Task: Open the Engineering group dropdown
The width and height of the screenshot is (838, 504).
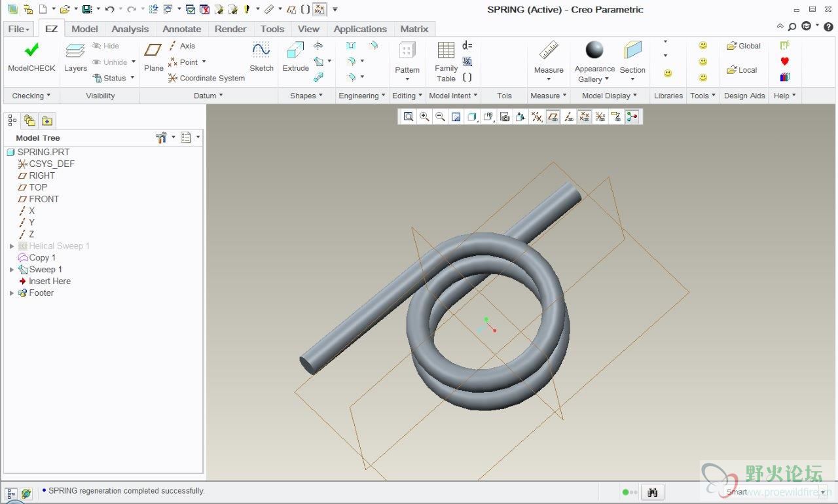Action: (362, 96)
